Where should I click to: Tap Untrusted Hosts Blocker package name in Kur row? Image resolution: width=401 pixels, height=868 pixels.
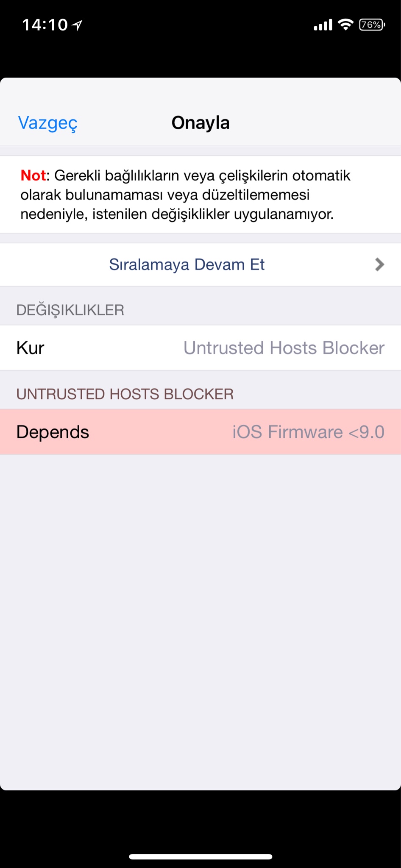(284, 348)
